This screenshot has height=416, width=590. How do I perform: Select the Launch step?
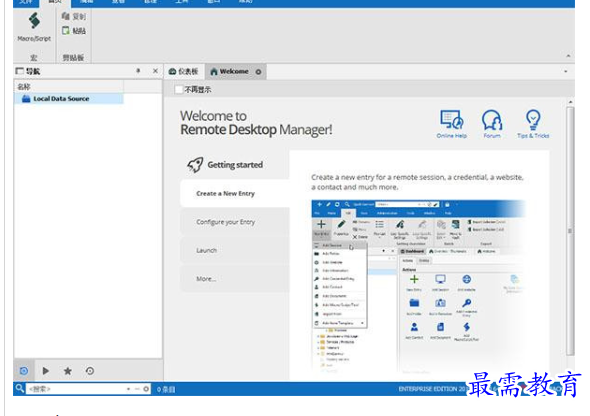click(x=235, y=250)
